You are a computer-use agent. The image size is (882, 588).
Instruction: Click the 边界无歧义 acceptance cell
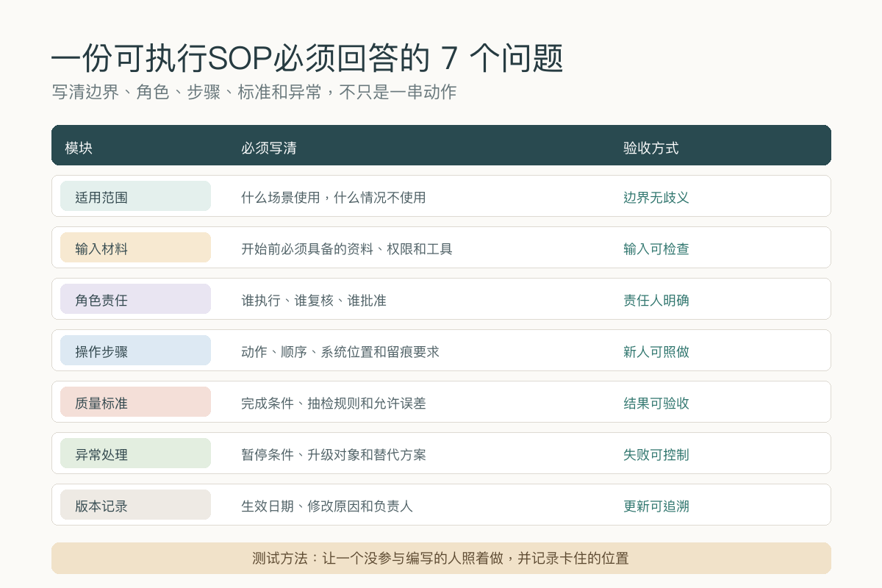coord(656,197)
